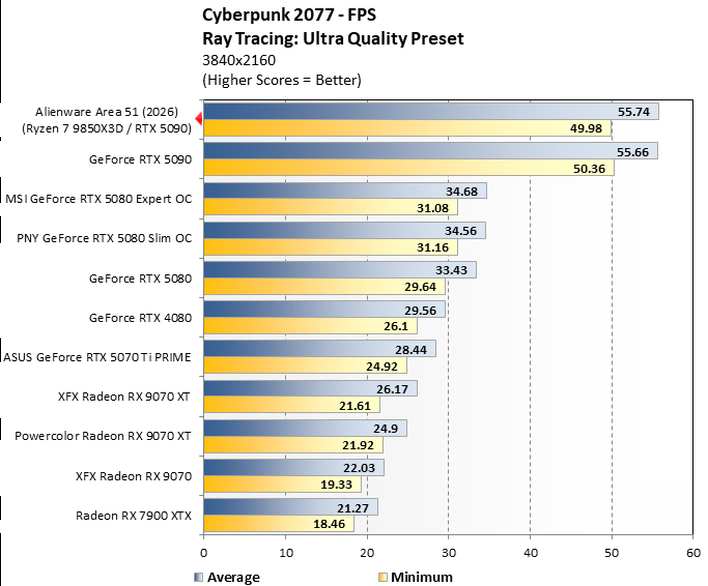Click the x-axis tick label 0
This screenshot has height=586, width=708.
coord(204,553)
